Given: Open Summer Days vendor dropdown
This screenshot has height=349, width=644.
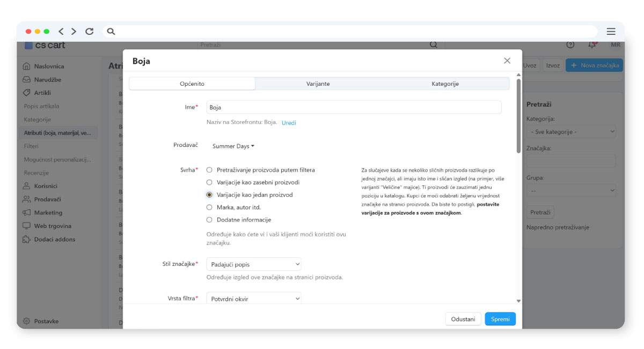Looking at the screenshot, I should pos(233,146).
